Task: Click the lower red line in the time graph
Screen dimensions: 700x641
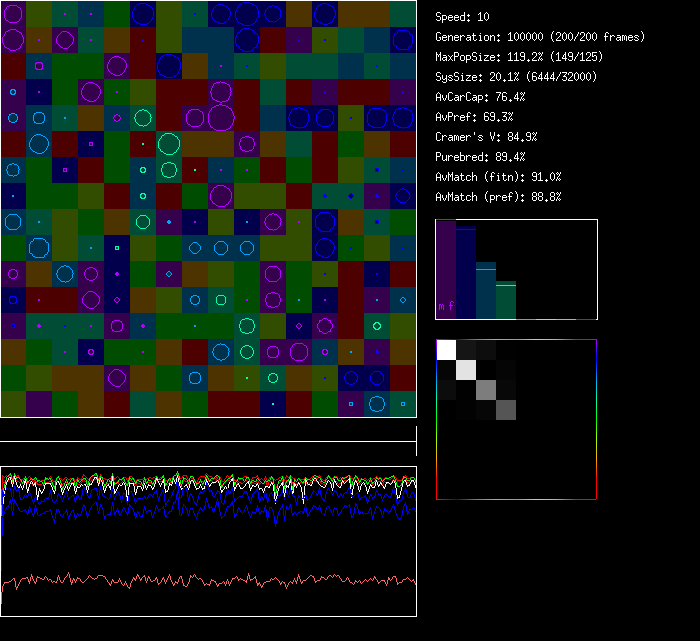Action: coord(200,580)
